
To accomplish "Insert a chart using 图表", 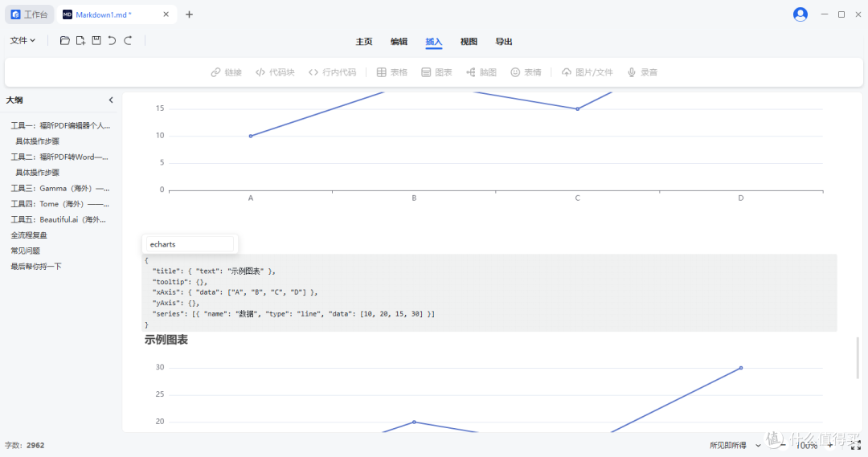I will (x=436, y=72).
